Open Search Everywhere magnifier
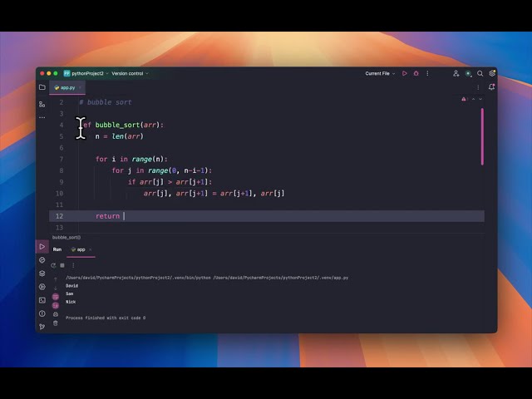This screenshot has width=532, height=399. [480, 73]
